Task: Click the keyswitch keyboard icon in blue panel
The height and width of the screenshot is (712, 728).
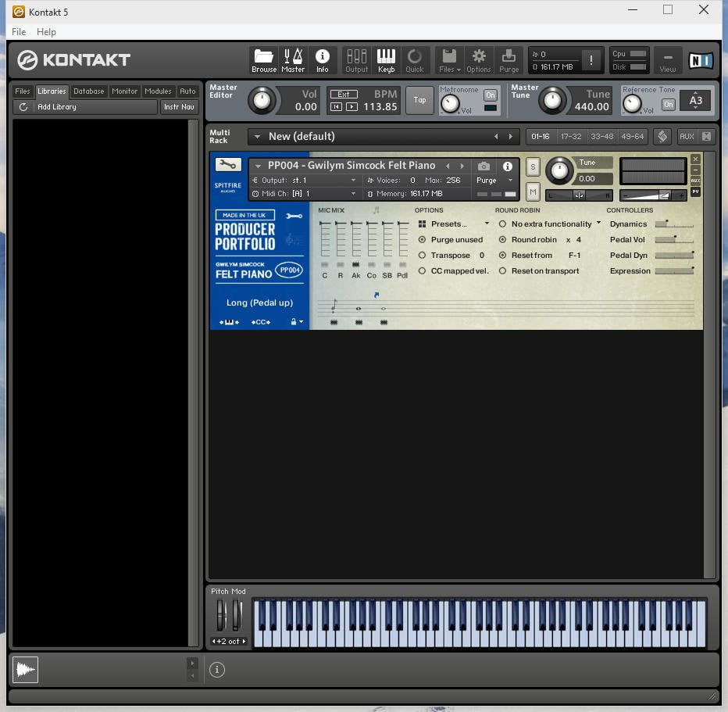Action: point(229,322)
